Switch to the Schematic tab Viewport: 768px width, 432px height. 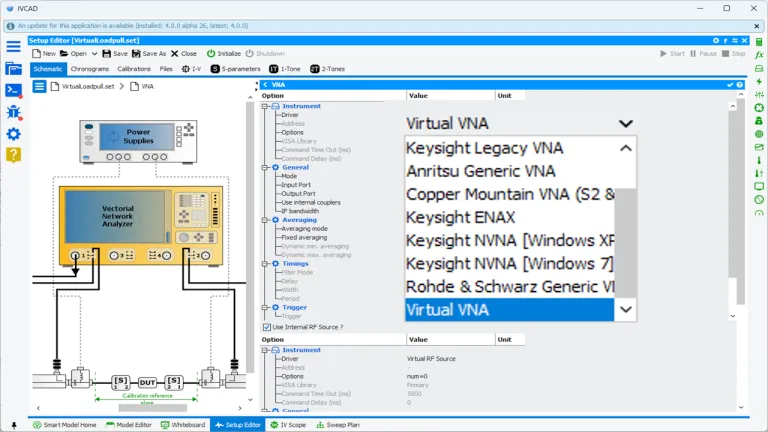point(48,69)
